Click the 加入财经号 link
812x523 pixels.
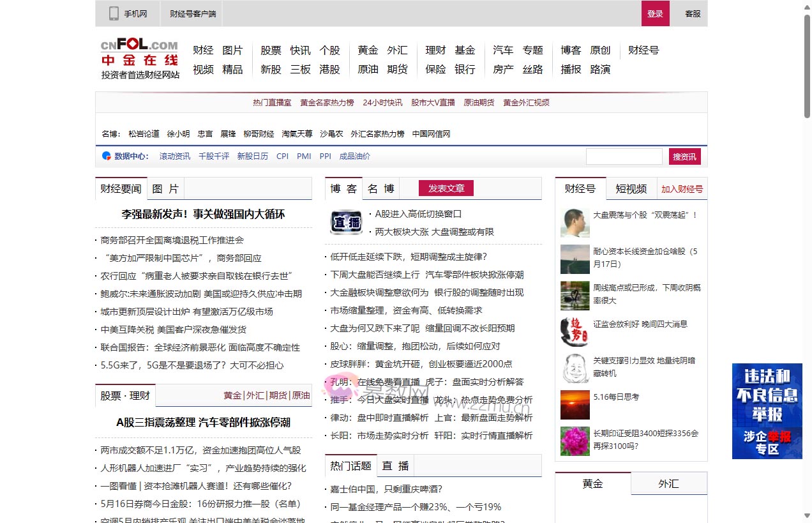(x=682, y=189)
